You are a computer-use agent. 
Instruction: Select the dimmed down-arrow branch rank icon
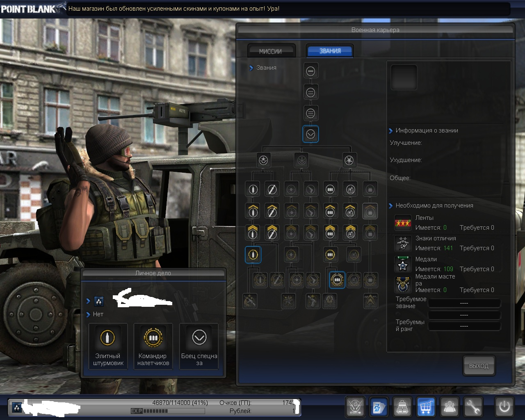[301, 160]
